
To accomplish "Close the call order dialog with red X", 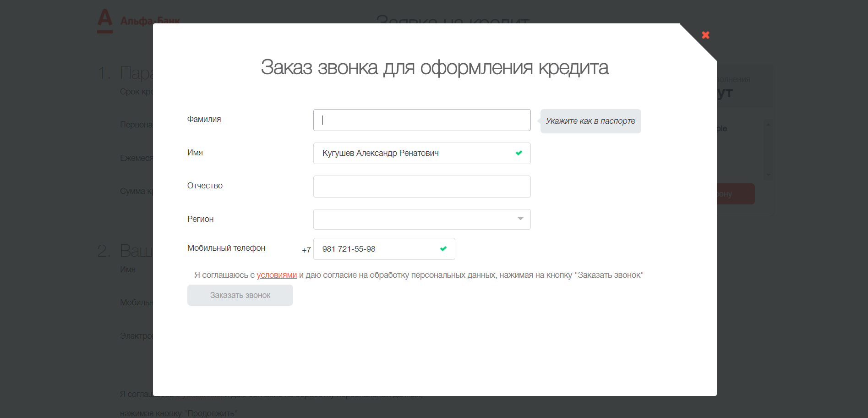I will pyautogui.click(x=705, y=35).
